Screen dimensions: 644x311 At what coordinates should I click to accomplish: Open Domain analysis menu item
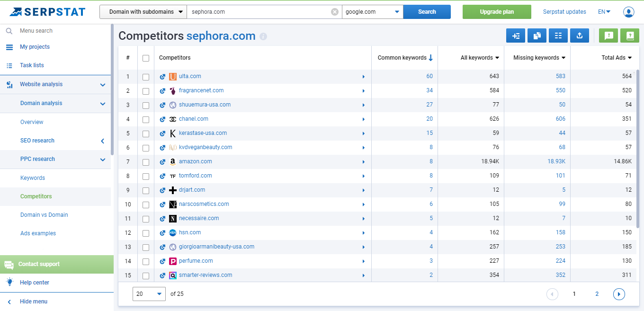(x=41, y=103)
